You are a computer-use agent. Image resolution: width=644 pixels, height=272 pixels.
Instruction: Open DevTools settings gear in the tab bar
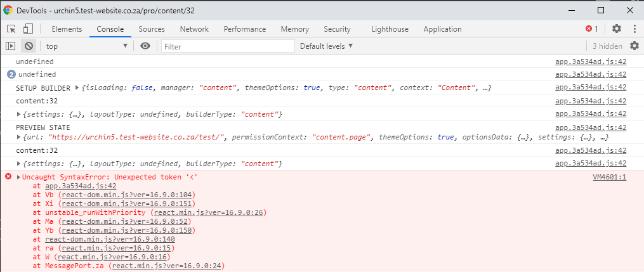pyautogui.click(x=616, y=29)
